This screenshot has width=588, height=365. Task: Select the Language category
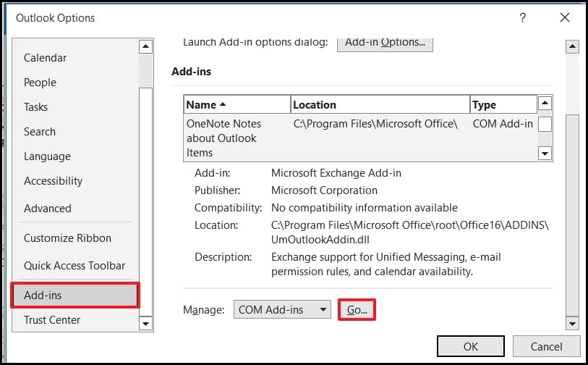tap(47, 156)
